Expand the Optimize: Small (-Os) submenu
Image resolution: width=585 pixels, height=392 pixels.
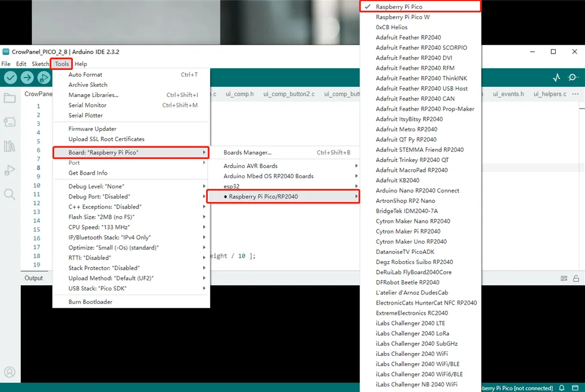131,248
